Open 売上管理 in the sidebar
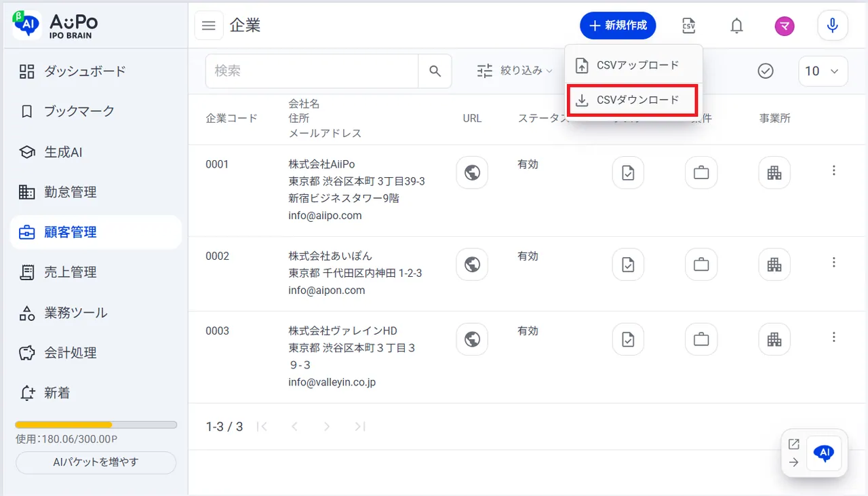868x496 pixels. (96, 272)
